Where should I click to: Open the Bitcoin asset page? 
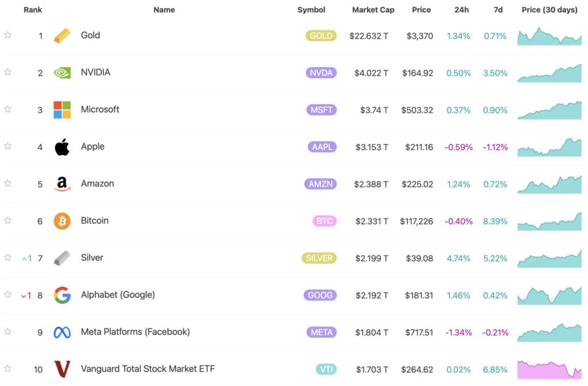click(x=95, y=221)
